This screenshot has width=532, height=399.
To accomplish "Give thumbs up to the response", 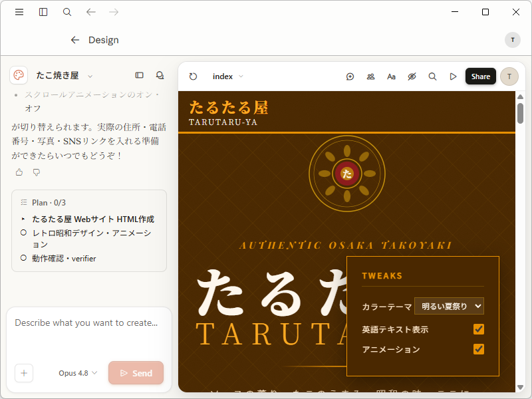I will [x=19, y=172].
